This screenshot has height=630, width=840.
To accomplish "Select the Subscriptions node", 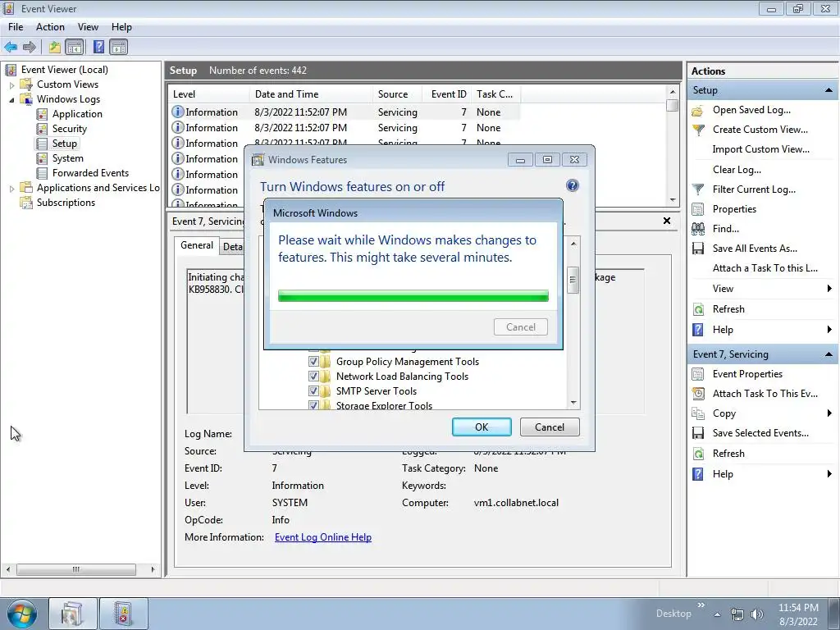I will tap(66, 203).
